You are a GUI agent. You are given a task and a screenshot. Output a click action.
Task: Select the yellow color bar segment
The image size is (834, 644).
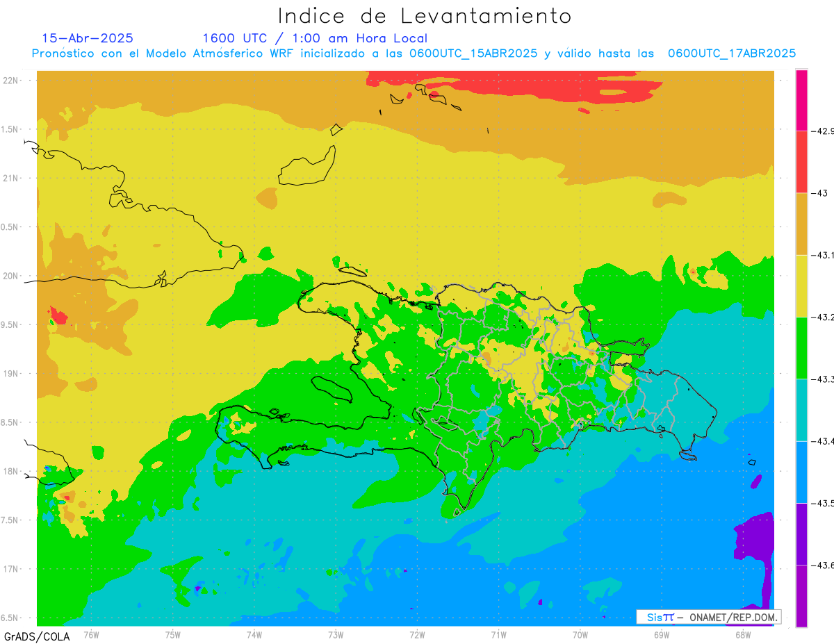(801, 286)
